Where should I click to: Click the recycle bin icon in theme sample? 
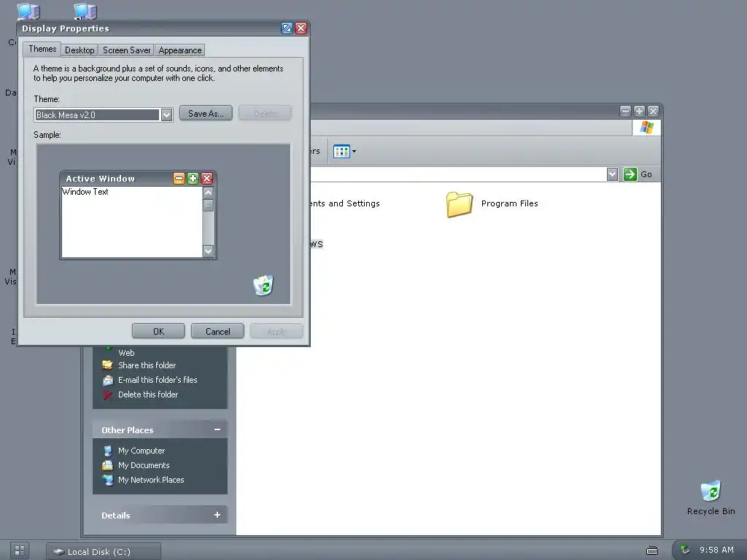(x=263, y=285)
